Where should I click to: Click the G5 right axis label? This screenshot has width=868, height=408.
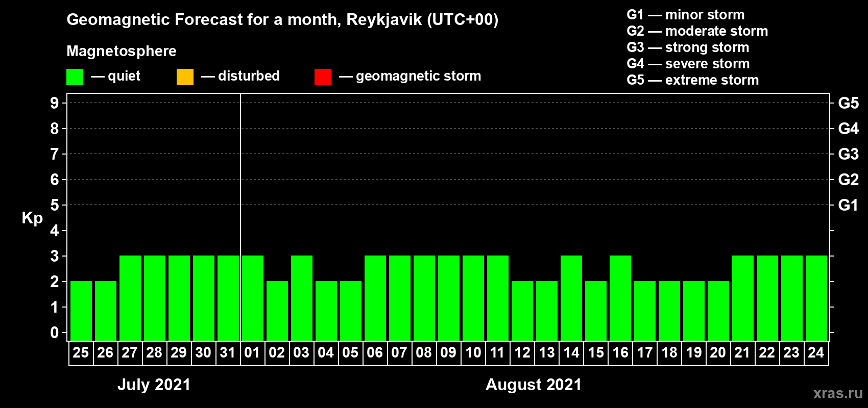click(849, 103)
